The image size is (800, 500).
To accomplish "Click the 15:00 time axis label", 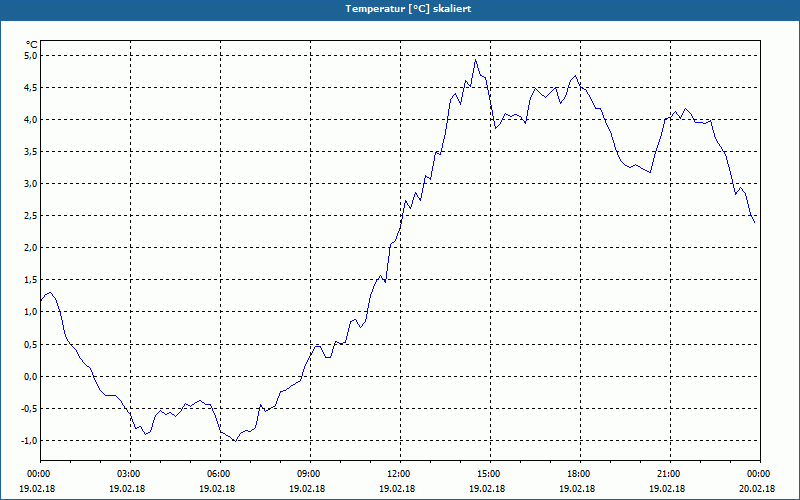I will (x=487, y=474).
